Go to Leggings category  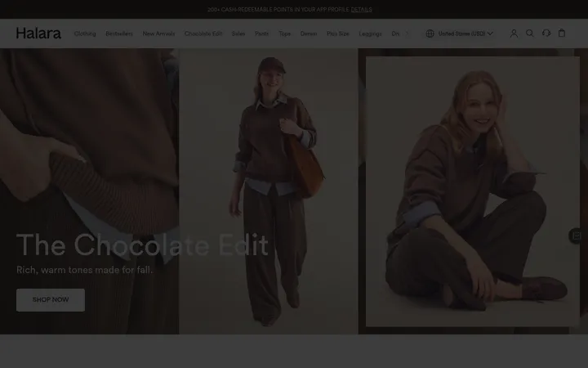(x=370, y=34)
